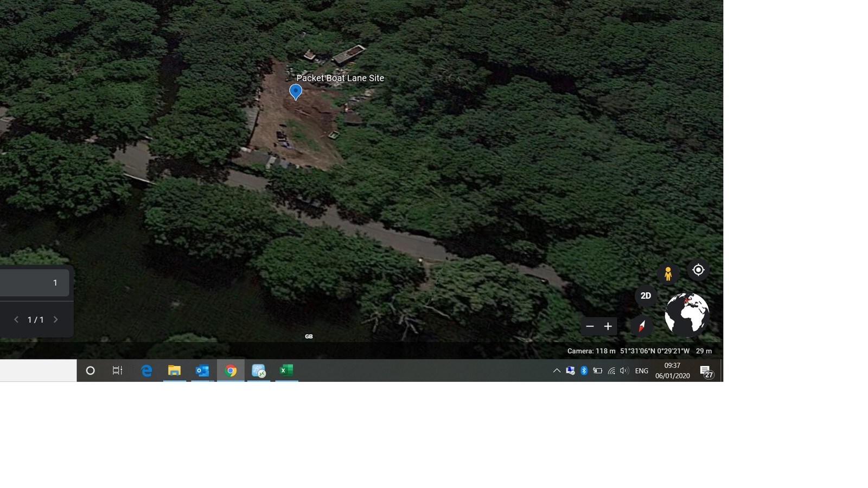Zoom in with the plus button
The height and width of the screenshot is (488, 868).
(608, 326)
